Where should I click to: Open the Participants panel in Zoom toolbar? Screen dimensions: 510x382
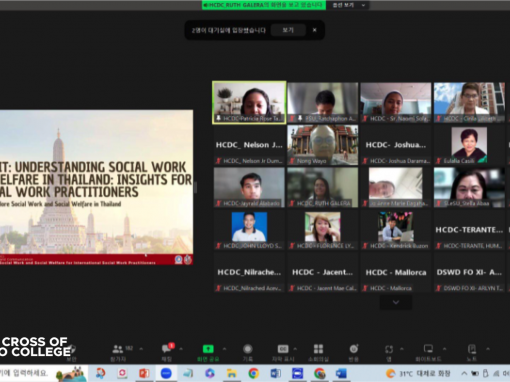tap(118, 353)
